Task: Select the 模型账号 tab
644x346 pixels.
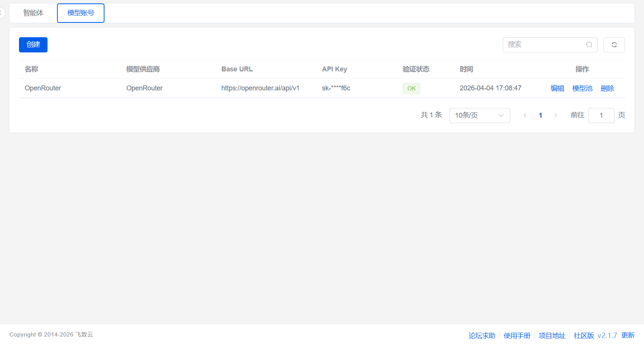Action: 81,13
